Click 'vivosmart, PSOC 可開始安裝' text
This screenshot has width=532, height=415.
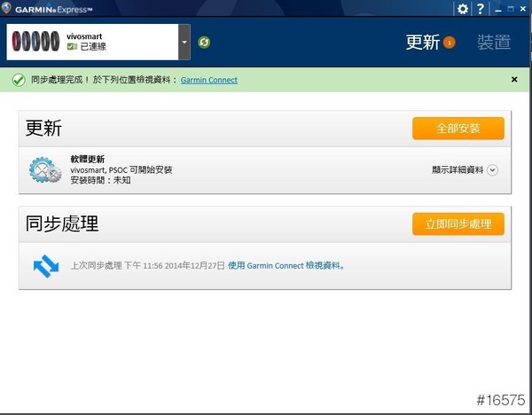pyautogui.click(x=121, y=169)
